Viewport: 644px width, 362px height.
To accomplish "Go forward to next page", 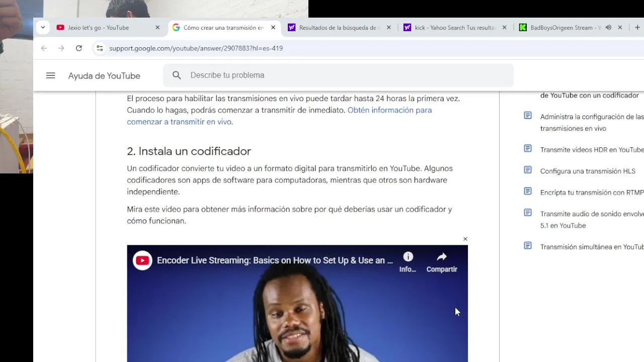I will point(61,48).
